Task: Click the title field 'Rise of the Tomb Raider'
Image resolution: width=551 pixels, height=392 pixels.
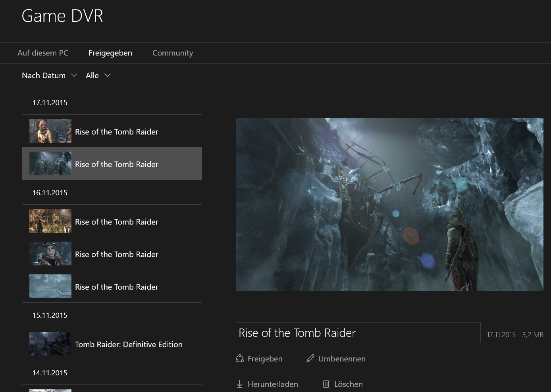Action: click(358, 332)
